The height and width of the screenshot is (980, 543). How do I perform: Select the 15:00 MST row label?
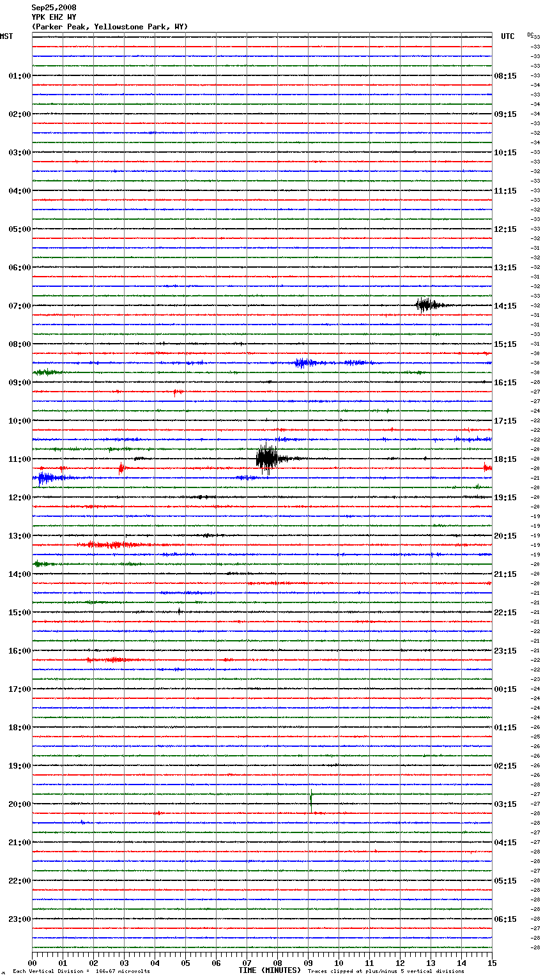tap(19, 613)
